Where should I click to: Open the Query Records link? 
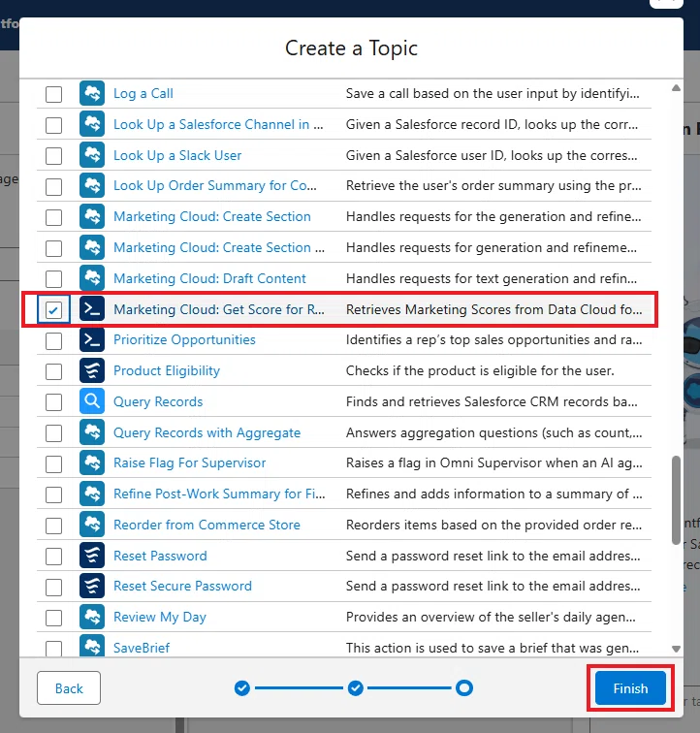pos(158,401)
